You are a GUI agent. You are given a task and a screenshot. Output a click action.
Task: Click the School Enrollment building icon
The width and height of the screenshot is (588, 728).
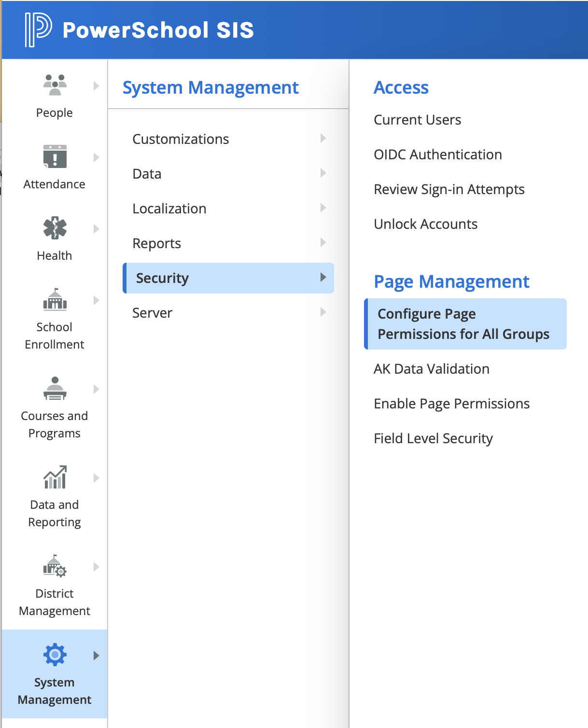pos(55,299)
